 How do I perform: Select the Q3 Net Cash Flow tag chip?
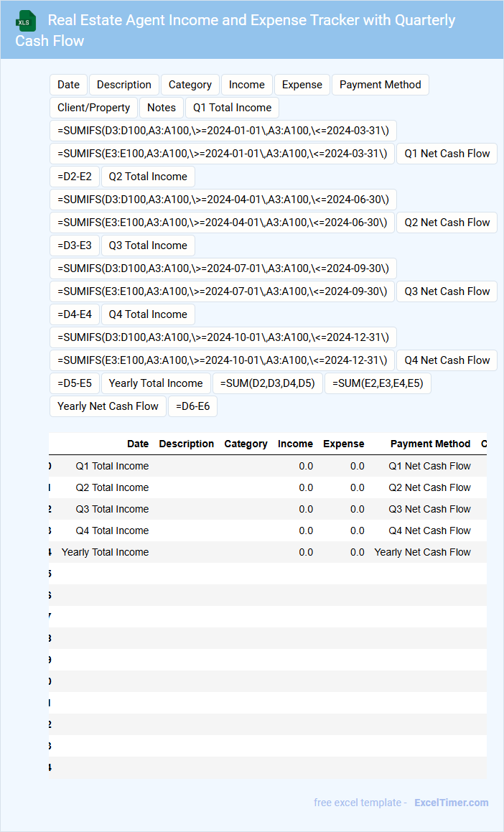[x=447, y=291]
